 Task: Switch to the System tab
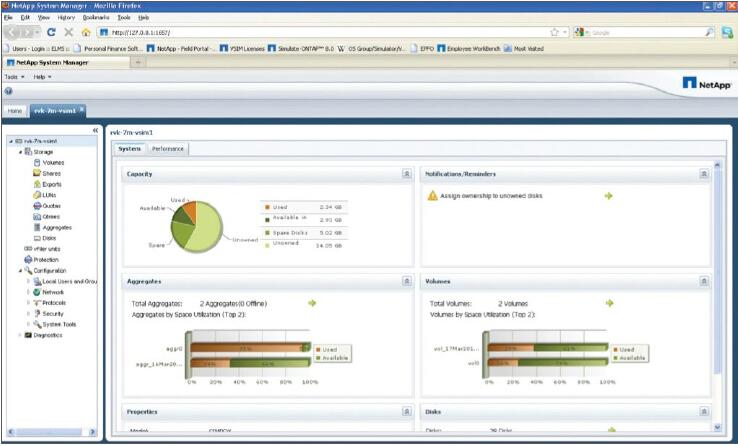129,149
